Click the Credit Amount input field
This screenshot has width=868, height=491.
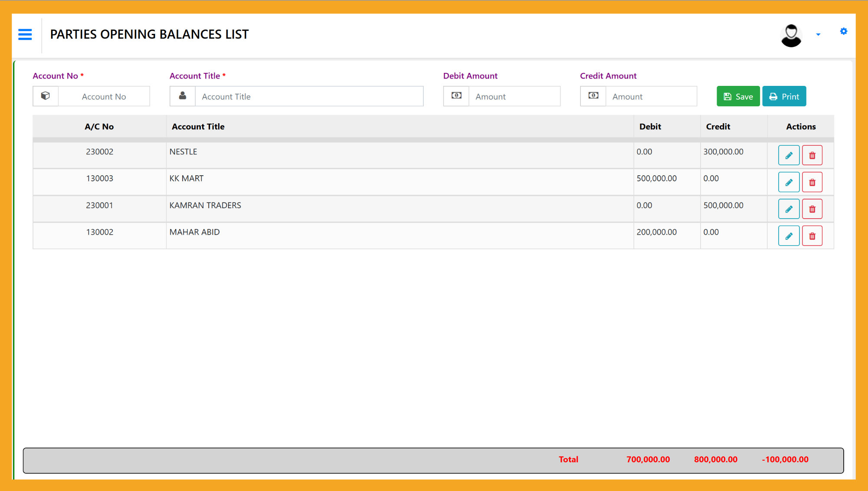[x=651, y=96]
